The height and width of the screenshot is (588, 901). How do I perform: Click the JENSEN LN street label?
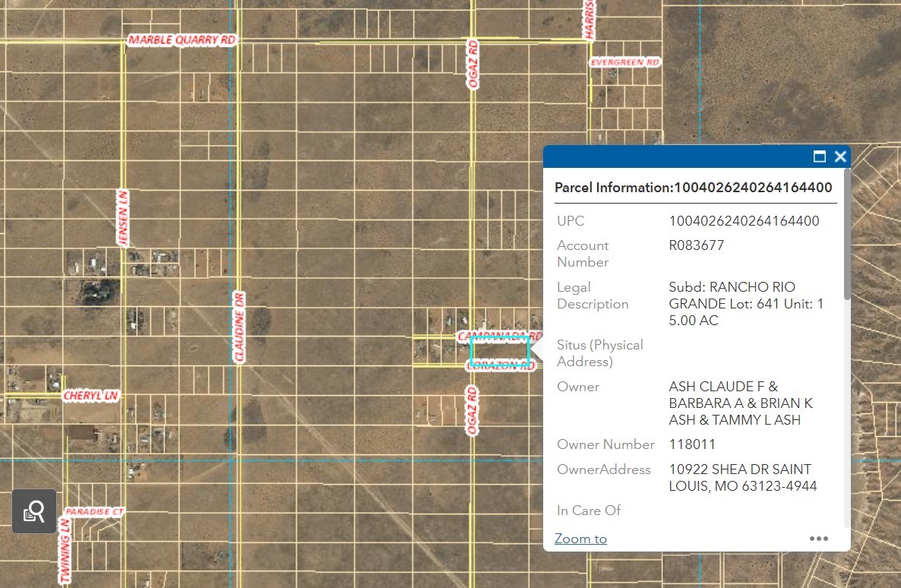123,217
